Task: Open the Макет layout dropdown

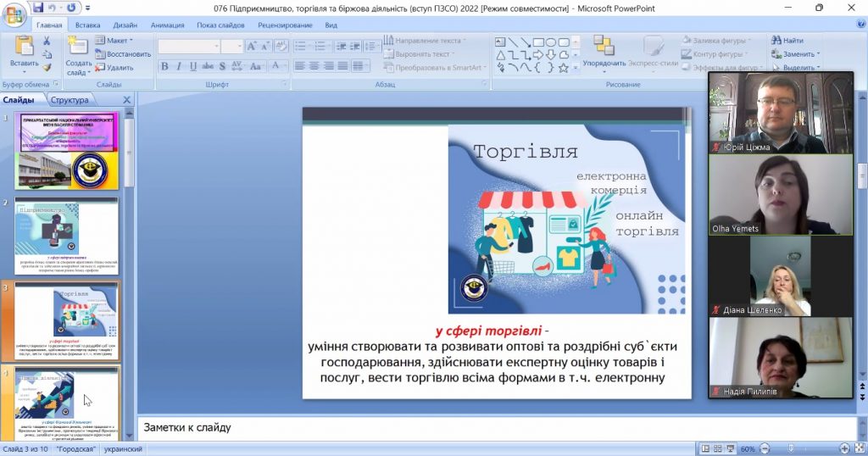Action: click(114, 41)
